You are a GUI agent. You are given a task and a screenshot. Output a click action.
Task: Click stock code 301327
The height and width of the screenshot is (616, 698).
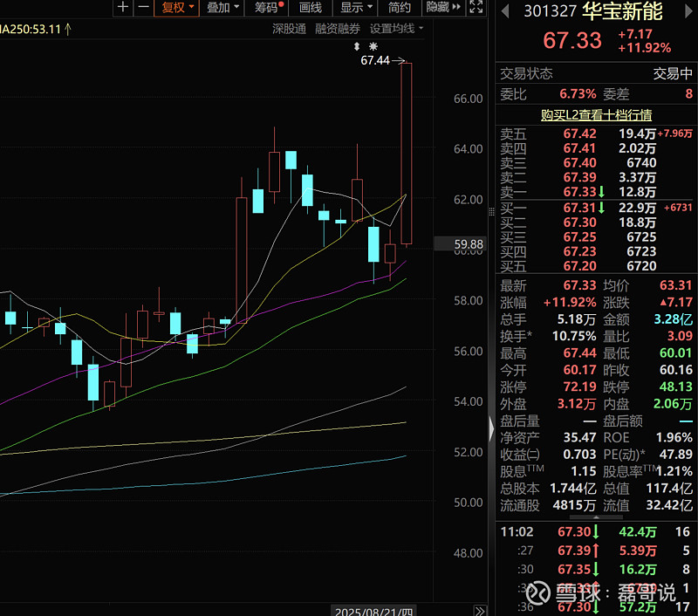(x=550, y=11)
